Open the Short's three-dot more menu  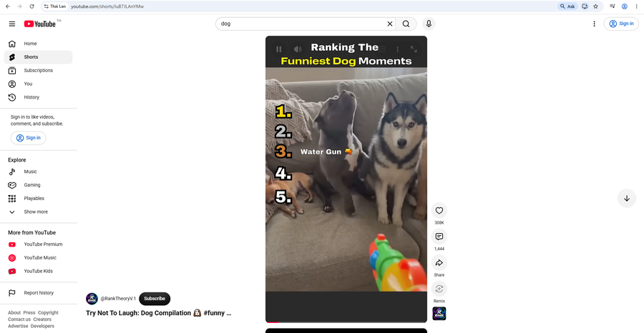point(397,49)
